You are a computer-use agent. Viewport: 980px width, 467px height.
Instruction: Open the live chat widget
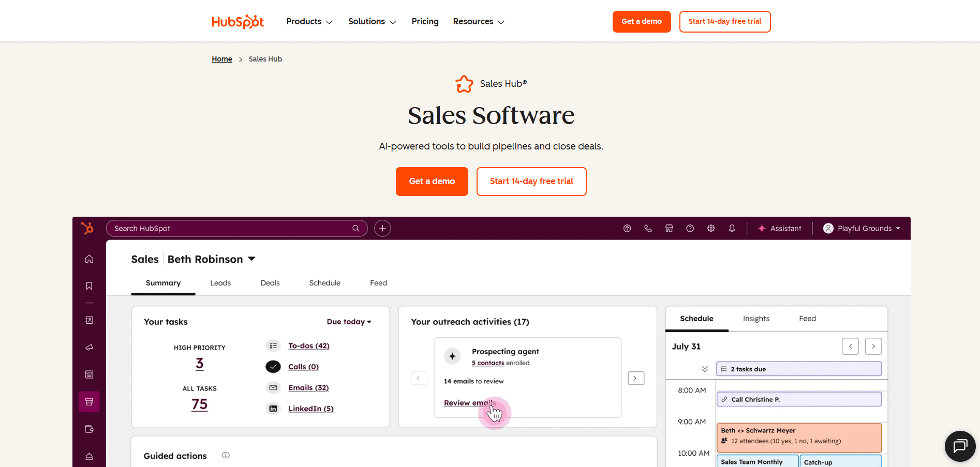(960, 446)
